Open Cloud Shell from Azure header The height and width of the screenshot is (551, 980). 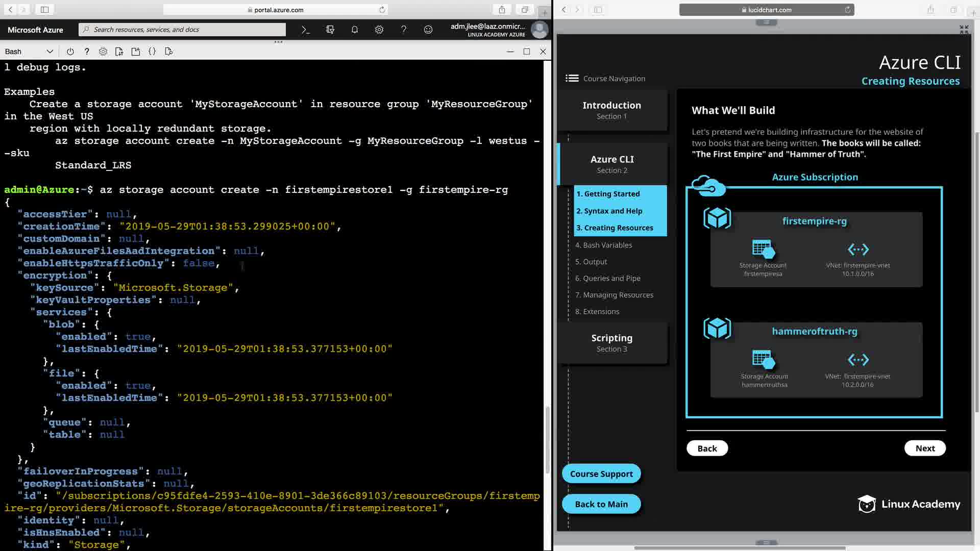[x=306, y=30]
